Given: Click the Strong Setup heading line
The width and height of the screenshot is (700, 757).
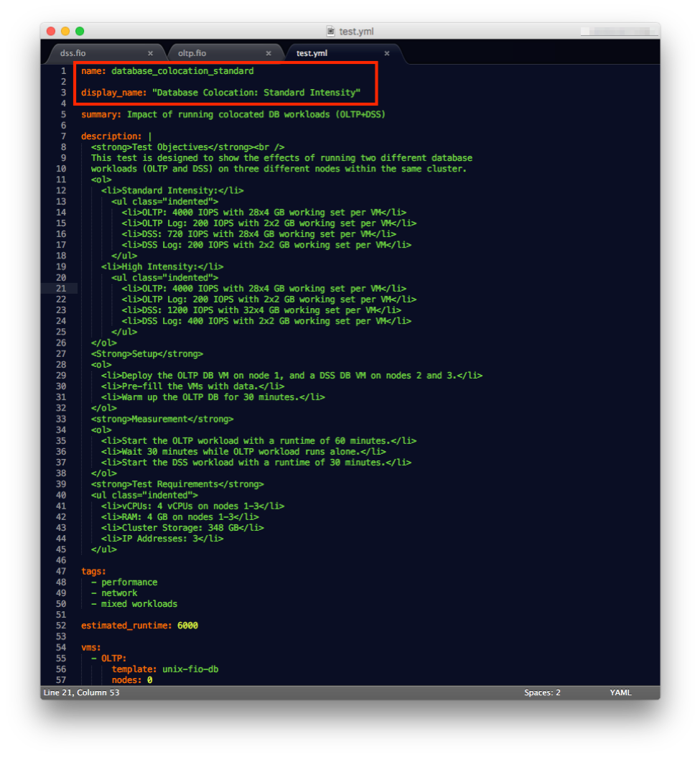Looking at the screenshot, I should (147, 354).
